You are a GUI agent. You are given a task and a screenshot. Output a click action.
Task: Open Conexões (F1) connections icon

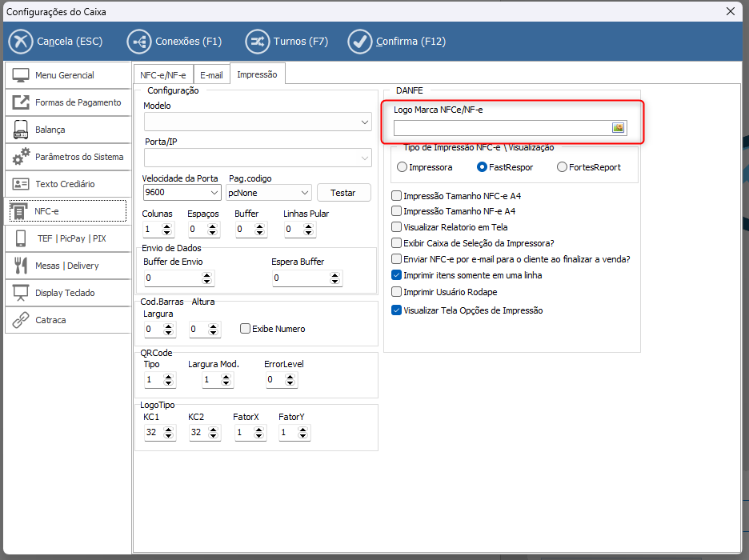pyautogui.click(x=139, y=42)
